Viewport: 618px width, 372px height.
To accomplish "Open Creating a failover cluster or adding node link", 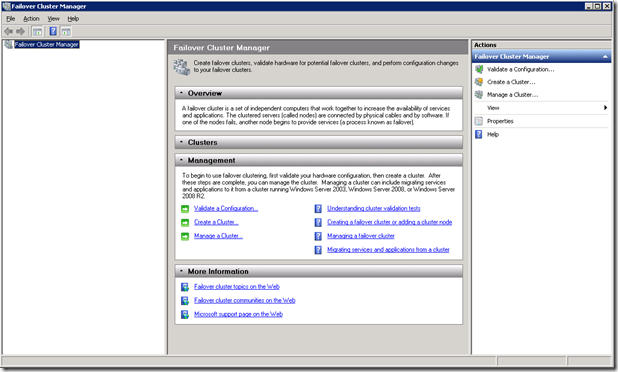I will (x=389, y=222).
